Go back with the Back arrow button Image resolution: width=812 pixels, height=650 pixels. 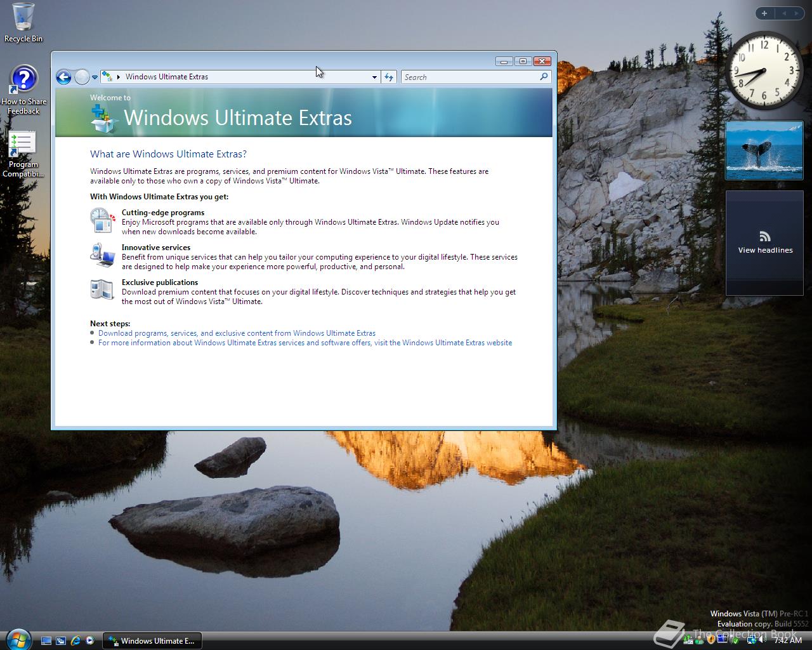(x=63, y=77)
